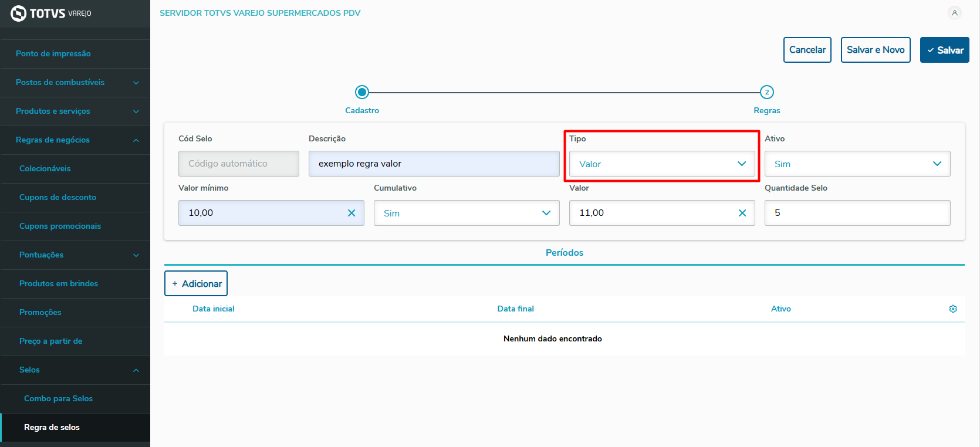The height and width of the screenshot is (447, 980).
Task: Click the Valor mínimo input
Action: click(271, 213)
